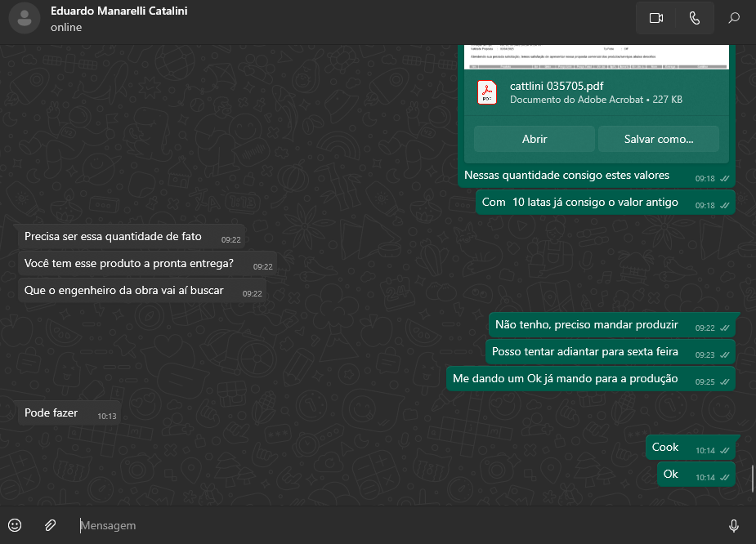Select message "Você tem esse produto a pronta entrega?"
The image size is (756, 544).
tap(129, 264)
